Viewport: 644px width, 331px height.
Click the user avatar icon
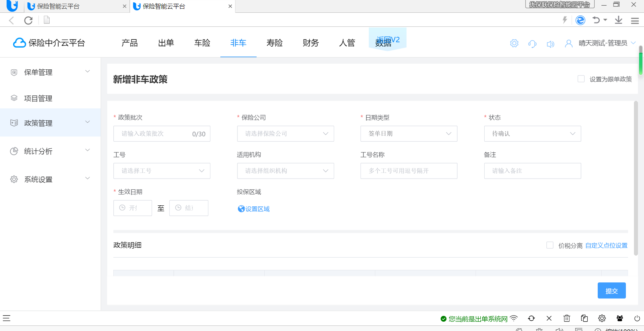pyautogui.click(x=569, y=44)
